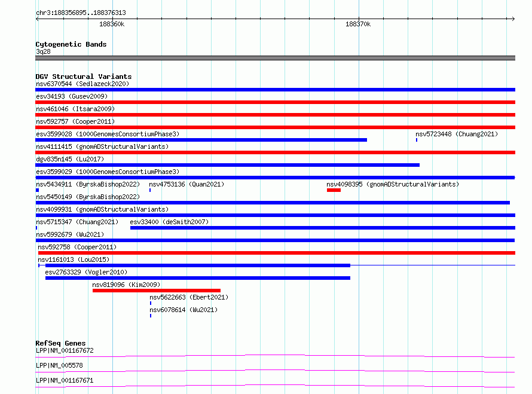Select nsv4753136 (Quan2021) label
Screen dimensions: 532x394
(186, 184)
